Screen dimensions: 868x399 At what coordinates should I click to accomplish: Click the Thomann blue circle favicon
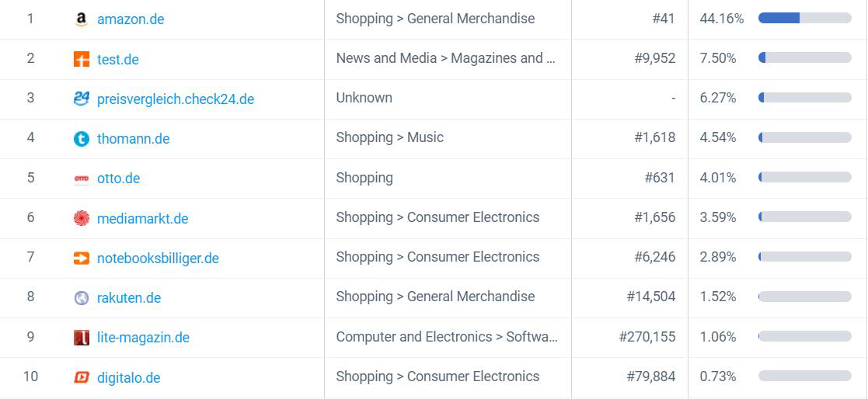coord(82,139)
